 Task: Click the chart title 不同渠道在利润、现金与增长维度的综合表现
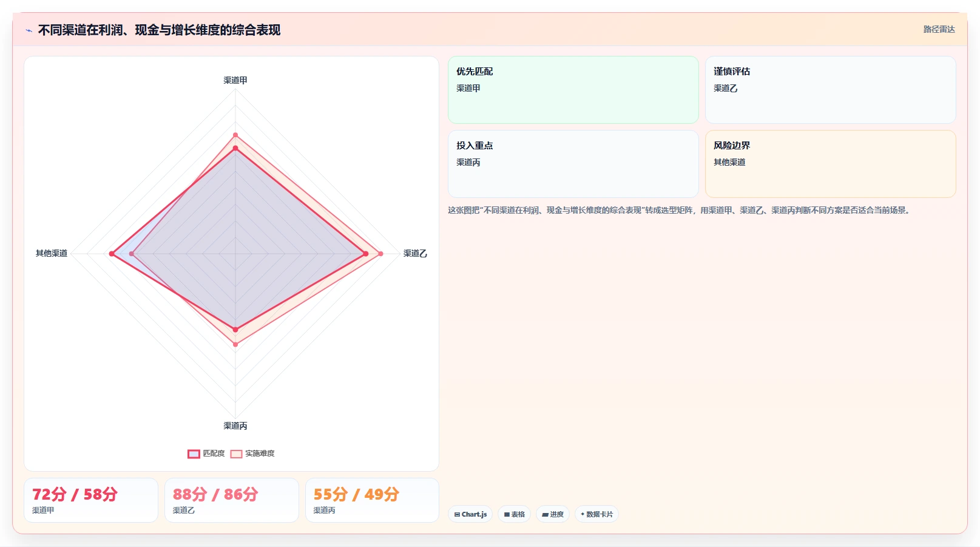[159, 30]
